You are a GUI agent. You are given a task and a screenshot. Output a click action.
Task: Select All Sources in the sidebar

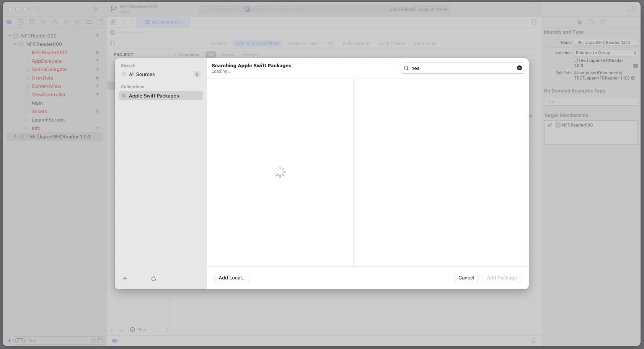(x=161, y=75)
